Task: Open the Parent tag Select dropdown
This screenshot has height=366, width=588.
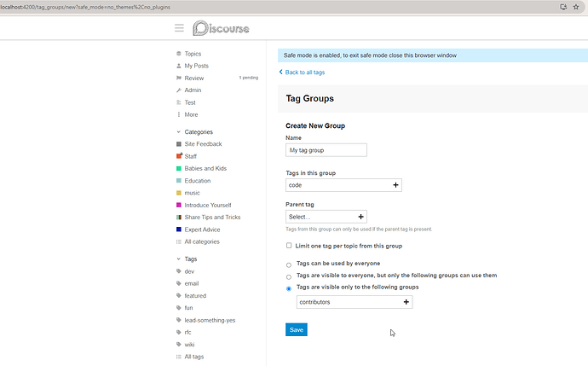Action: click(326, 217)
